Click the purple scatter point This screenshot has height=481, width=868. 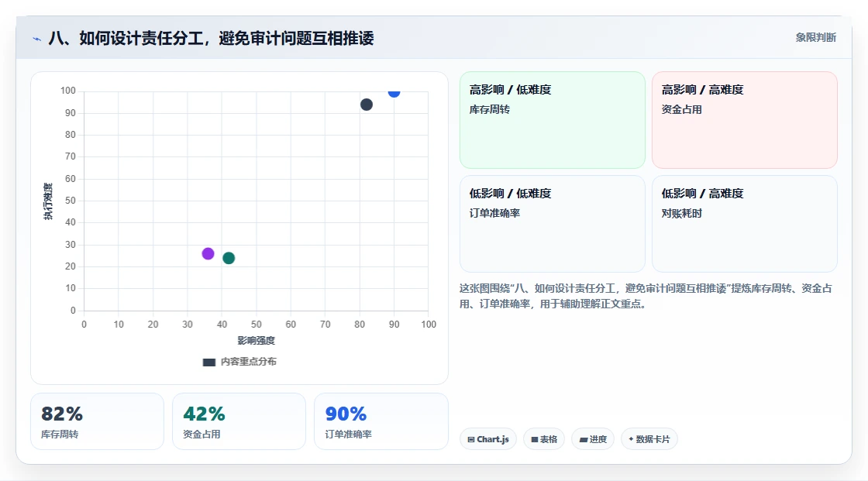tap(208, 253)
